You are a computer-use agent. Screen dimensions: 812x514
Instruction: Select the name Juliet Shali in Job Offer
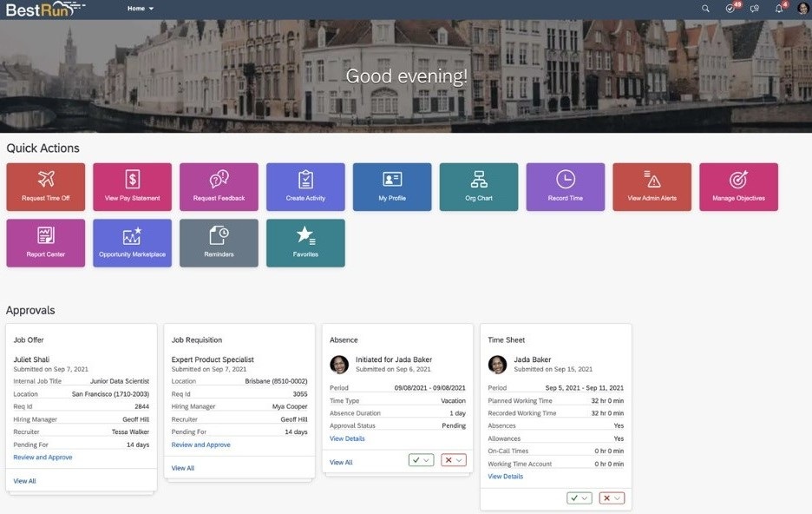click(x=31, y=359)
